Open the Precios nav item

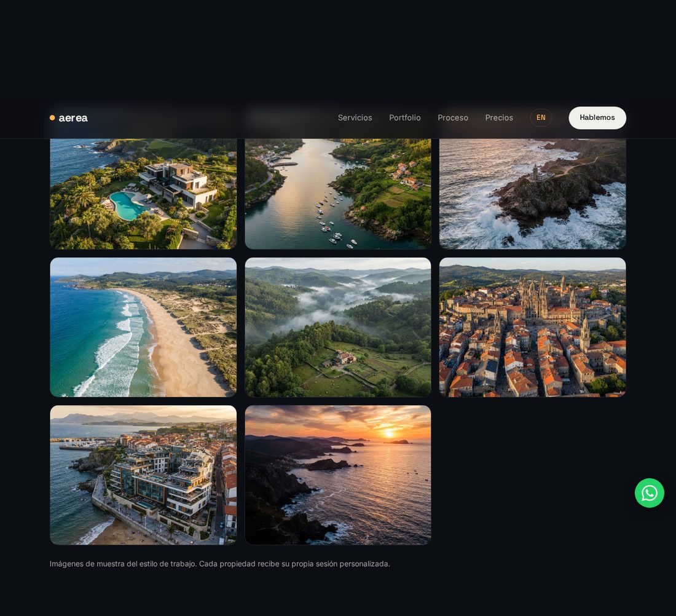(x=499, y=118)
